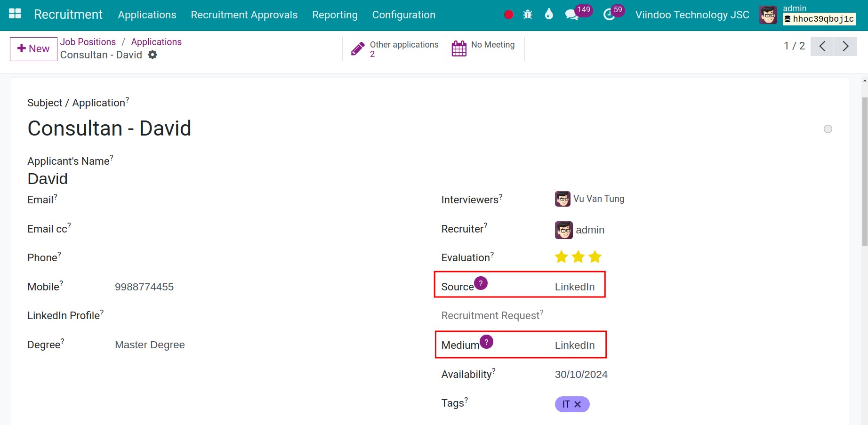Show the Medium field help tooltip
Image resolution: width=868 pixels, height=425 pixels.
[x=486, y=342]
